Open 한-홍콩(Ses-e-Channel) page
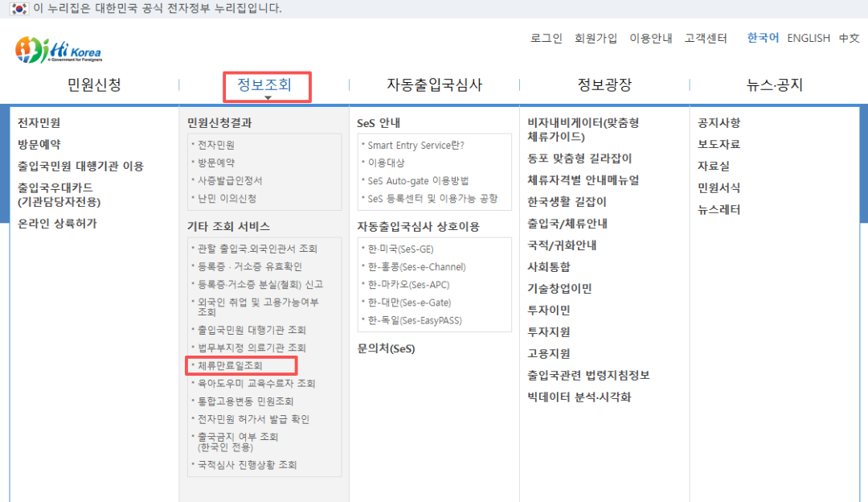Viewport: 868px width, 502px height. (416, 266)
